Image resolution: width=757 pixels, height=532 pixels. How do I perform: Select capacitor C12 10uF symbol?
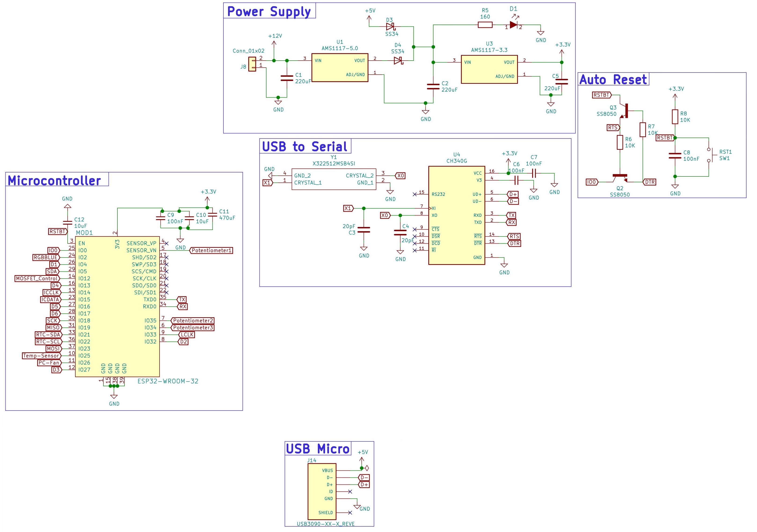click(x=67, y=223)
